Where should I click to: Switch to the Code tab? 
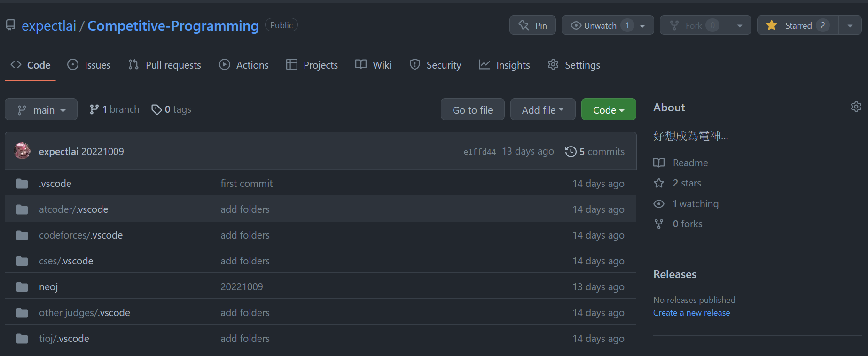tap(31, 65)
